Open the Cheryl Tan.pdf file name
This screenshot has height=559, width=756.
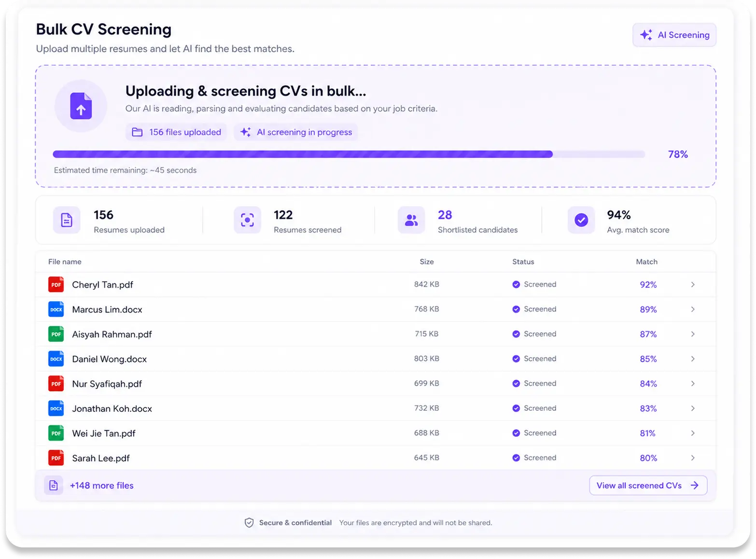(x=102, y=285)
